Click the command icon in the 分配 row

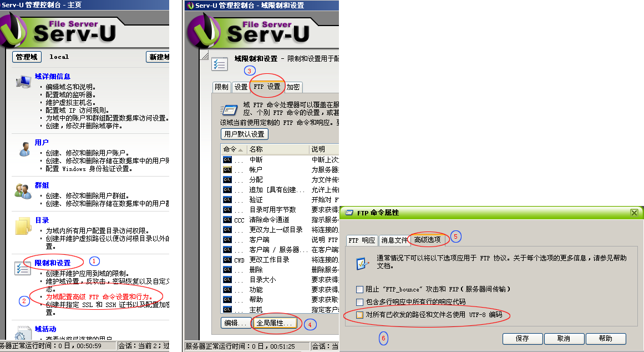[227, 180]
